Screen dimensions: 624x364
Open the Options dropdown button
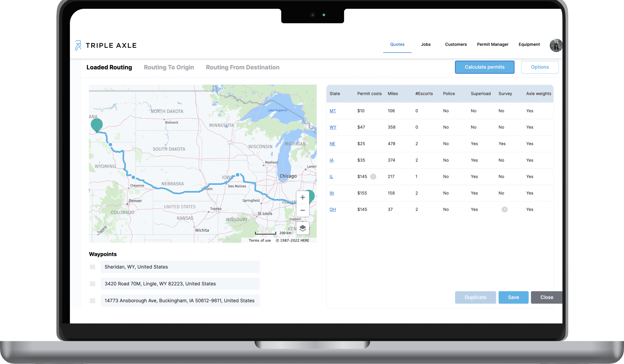pyautogui.click(x=539, y=67)
